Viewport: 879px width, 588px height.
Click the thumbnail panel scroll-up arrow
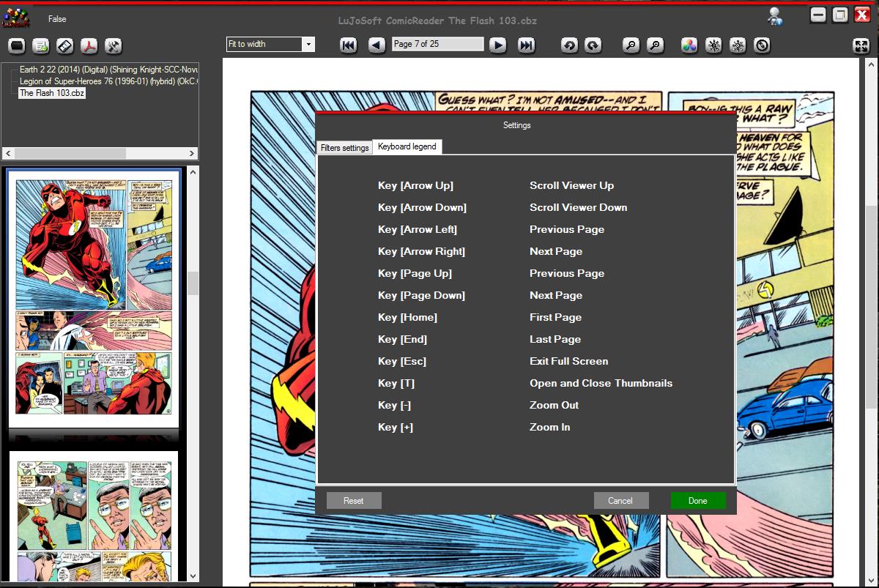pyautogui.click(x=193, y=173)
